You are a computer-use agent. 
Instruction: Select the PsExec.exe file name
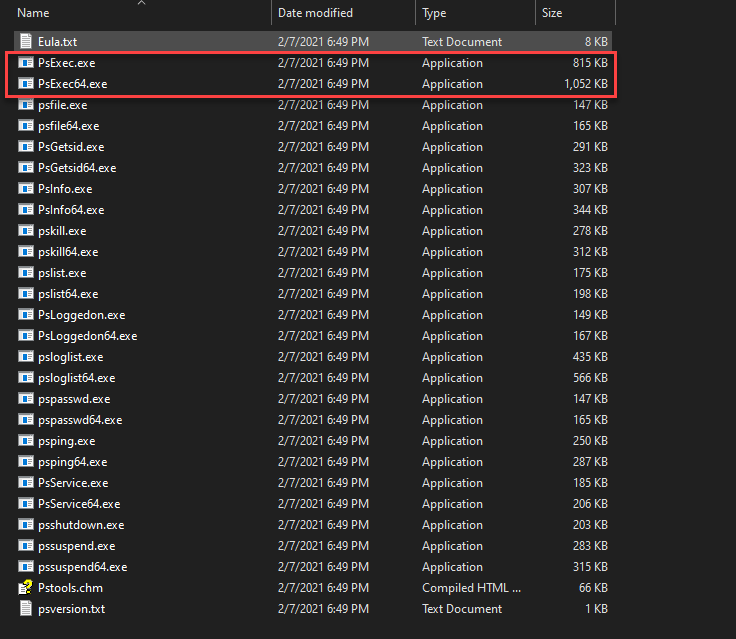[67, 63]
